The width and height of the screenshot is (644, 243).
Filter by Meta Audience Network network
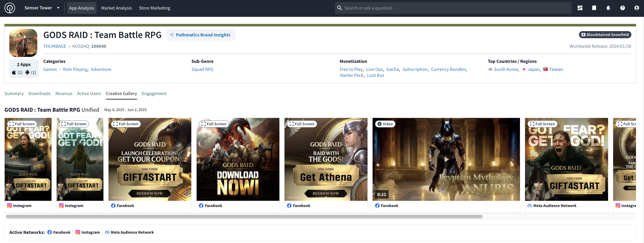(129, 232)
